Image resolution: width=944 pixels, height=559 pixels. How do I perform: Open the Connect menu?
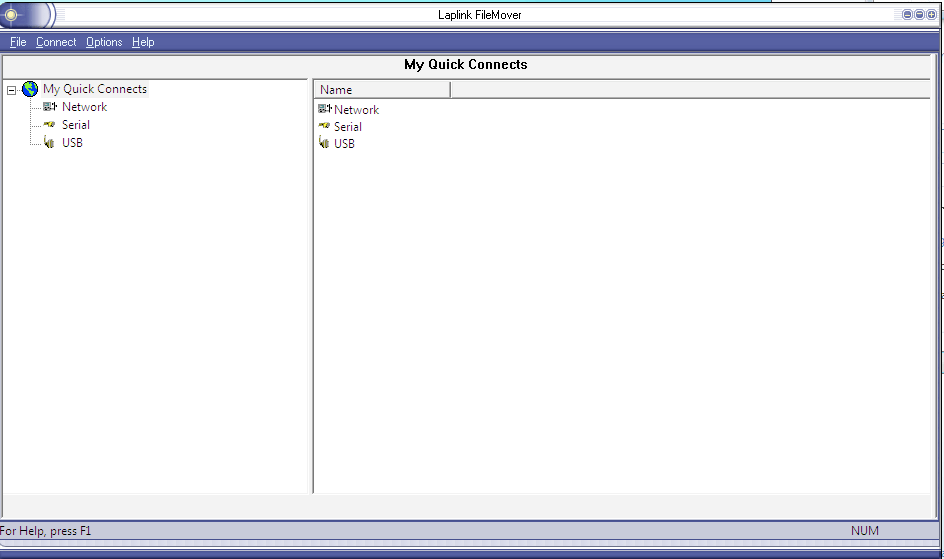pyautogui.click(x=56, y=42)
